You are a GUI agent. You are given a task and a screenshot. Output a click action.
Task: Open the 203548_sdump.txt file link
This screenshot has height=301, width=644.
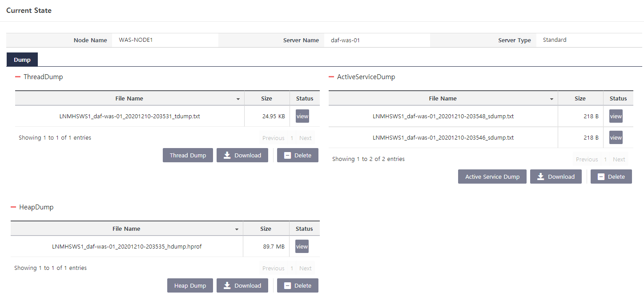point(443,116)
